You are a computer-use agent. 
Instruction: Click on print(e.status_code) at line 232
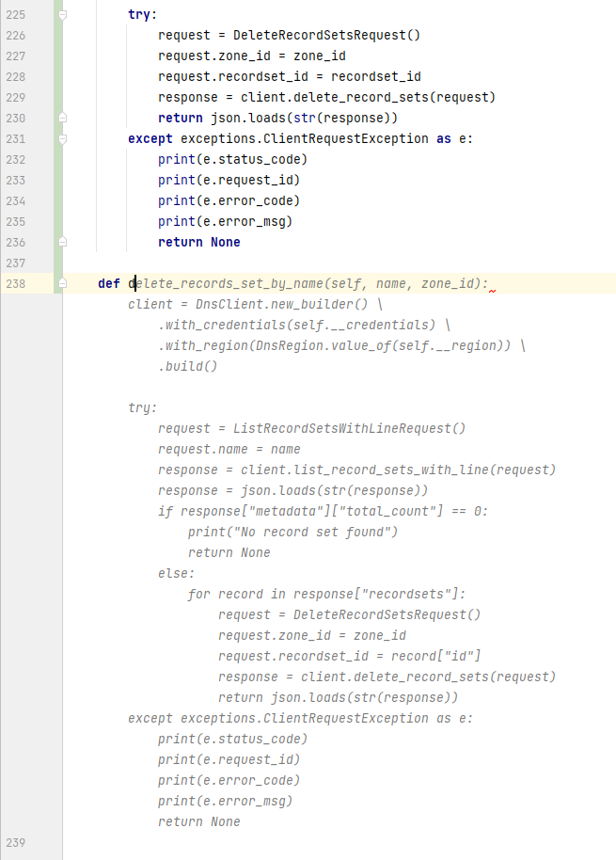click(x=232, y=160)
